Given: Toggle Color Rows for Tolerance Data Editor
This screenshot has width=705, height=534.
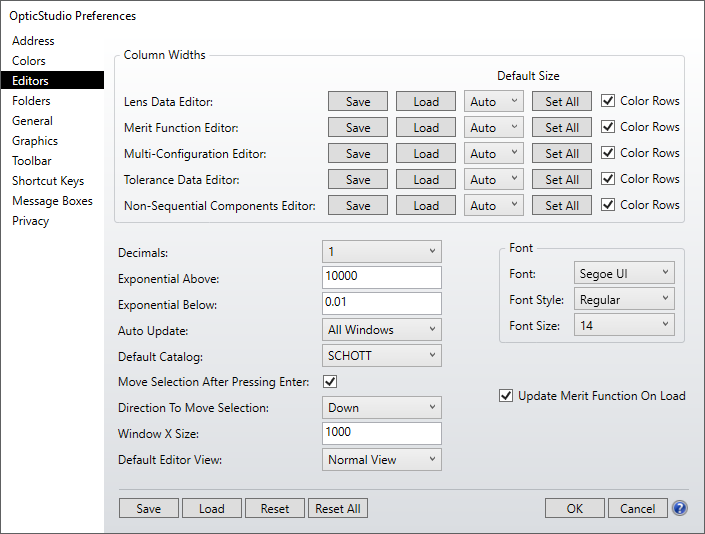Looking at the screenshot, I should [608, 179].
